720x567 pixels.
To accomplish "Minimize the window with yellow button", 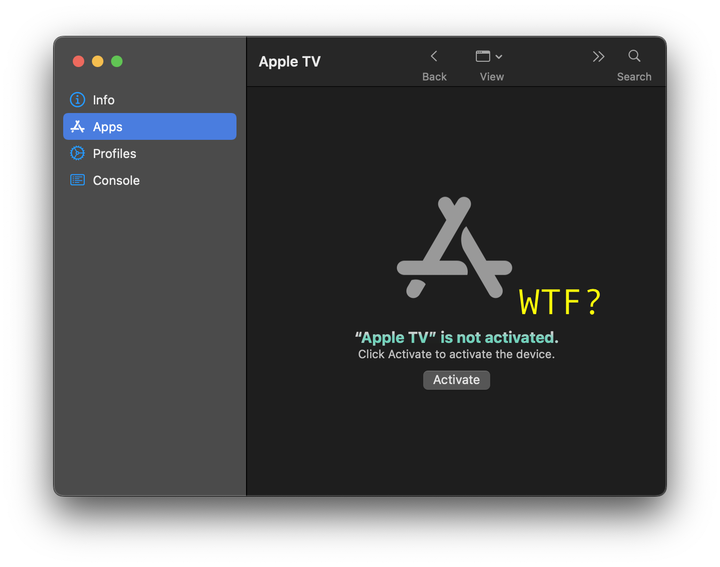I will (98, 61).
